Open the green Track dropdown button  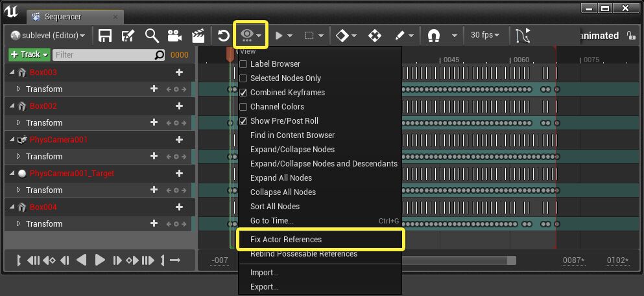coord(30,54)
